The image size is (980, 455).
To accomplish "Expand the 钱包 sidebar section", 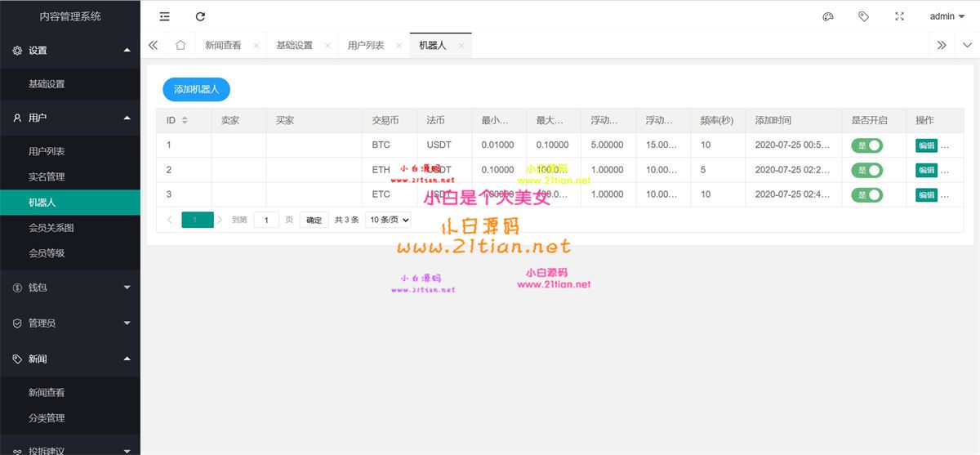I will pyautogui.click(x=70, y=288).
